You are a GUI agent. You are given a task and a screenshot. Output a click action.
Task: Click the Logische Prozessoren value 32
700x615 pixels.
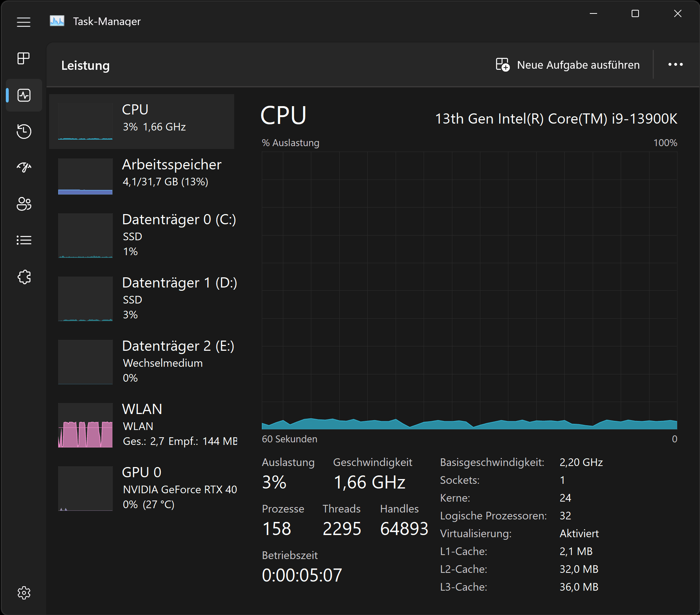565,516
